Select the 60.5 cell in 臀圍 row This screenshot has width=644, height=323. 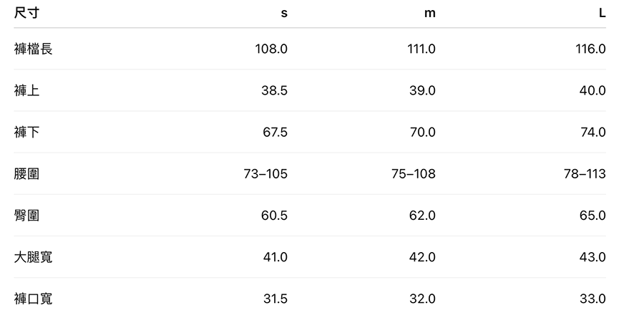pyautogui.click(x=275, y=215)
